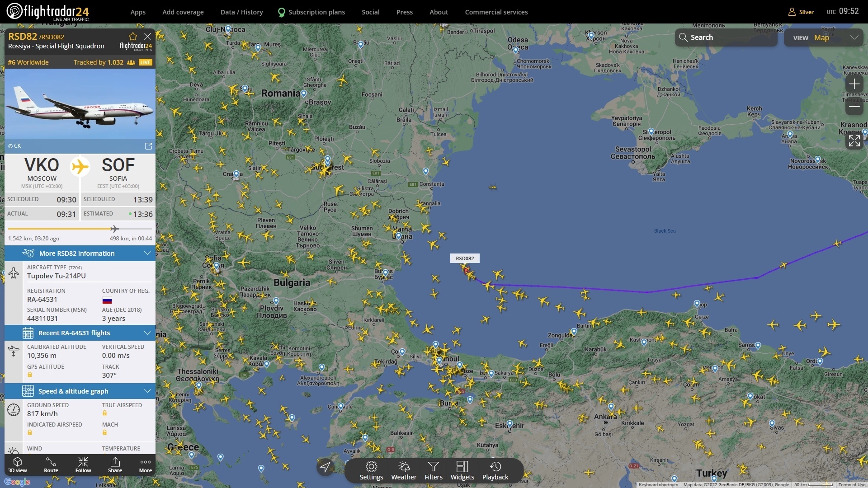Screen dimensions: 868x488
Task: Collapse Speed & altitude graph section
Action: (x=80, y=391)
